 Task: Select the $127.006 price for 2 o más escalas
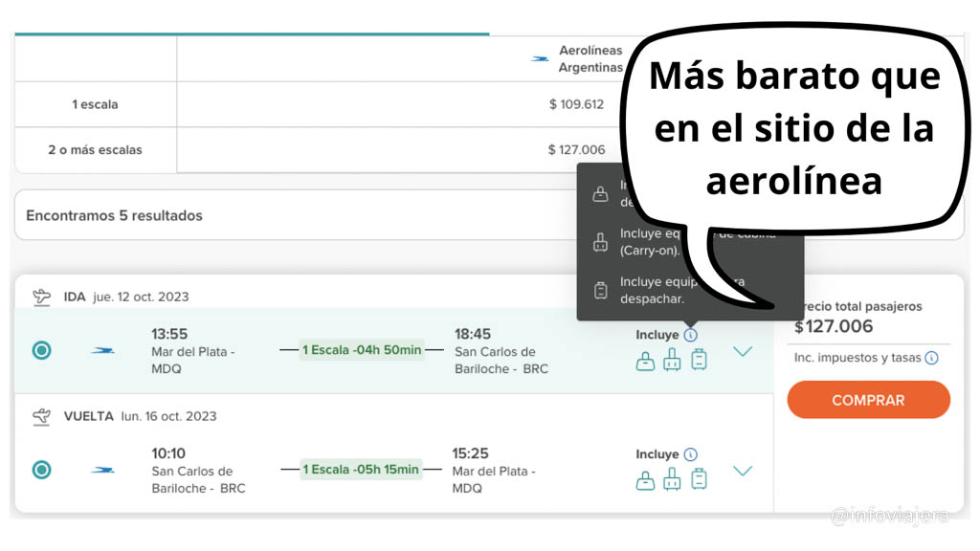[x=576, y=149]
